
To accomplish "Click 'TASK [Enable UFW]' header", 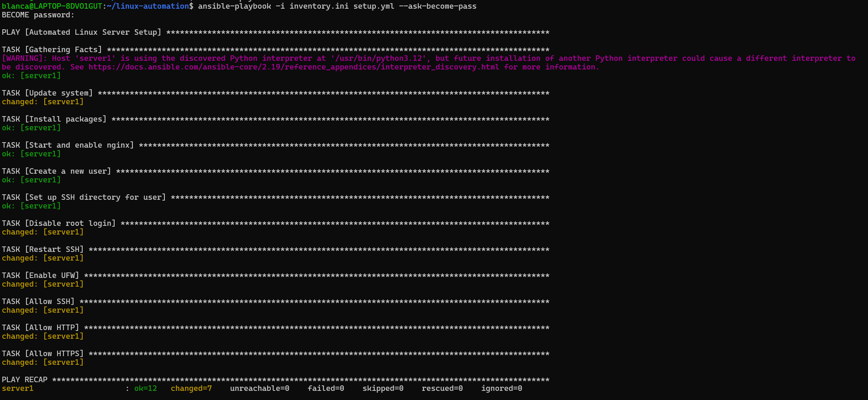I will pos(40,276).
